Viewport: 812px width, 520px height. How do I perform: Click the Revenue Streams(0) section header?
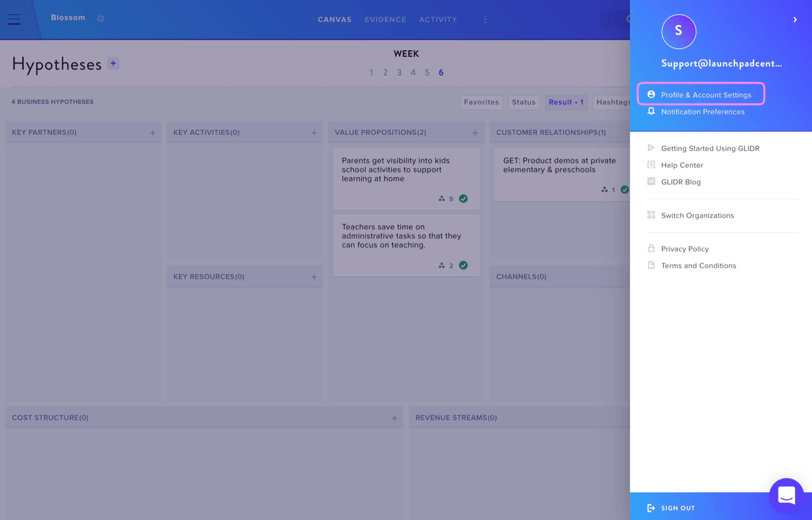[x=456, y=418]
